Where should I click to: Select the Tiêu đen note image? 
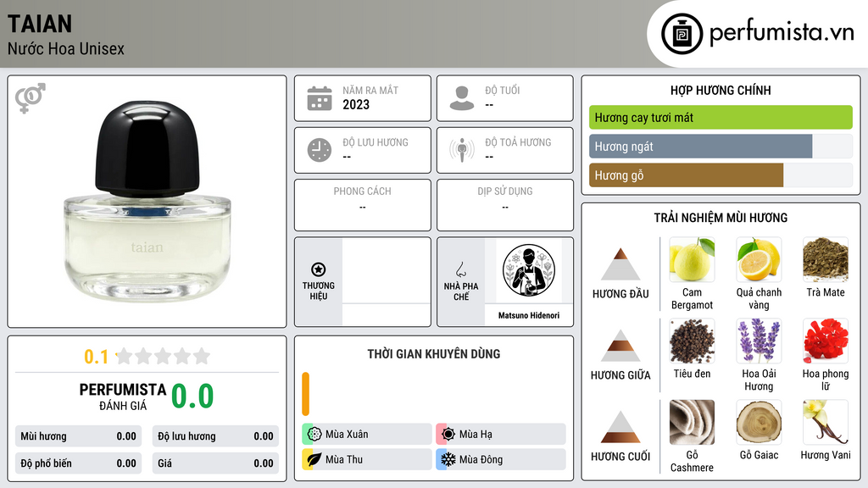coord(692,341)
